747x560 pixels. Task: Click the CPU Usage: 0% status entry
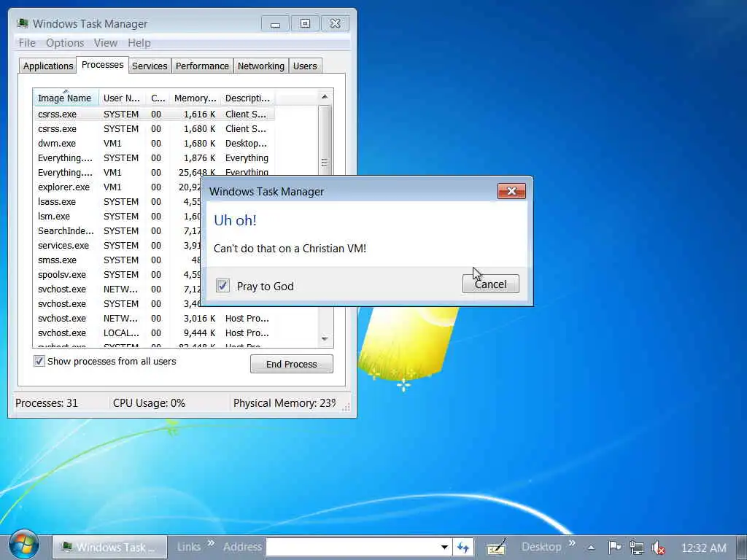[149, 403]
